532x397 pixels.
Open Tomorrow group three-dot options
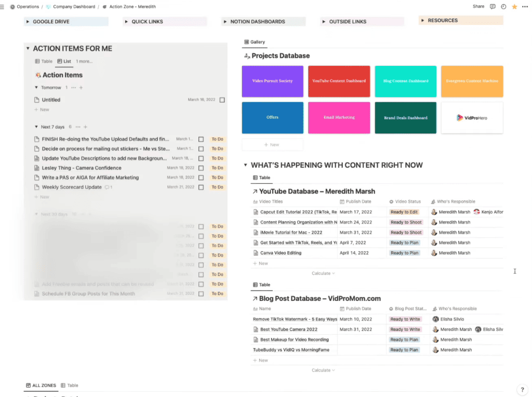[74, 88]
